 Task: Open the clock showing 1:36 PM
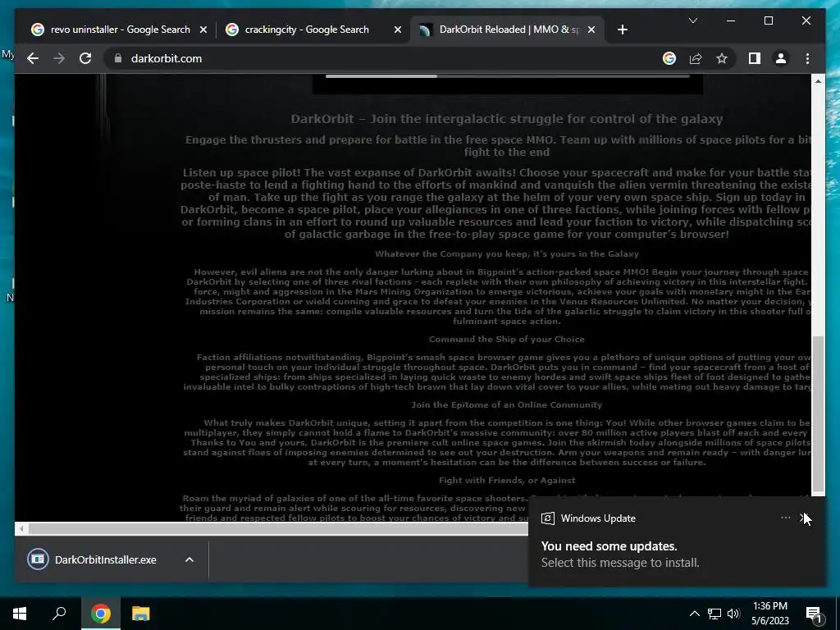(769, 614)
